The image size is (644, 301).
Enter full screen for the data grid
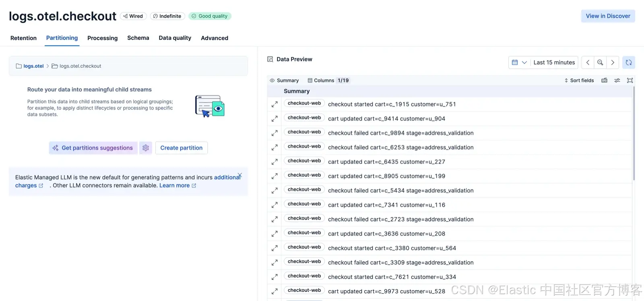pos(630,80)
